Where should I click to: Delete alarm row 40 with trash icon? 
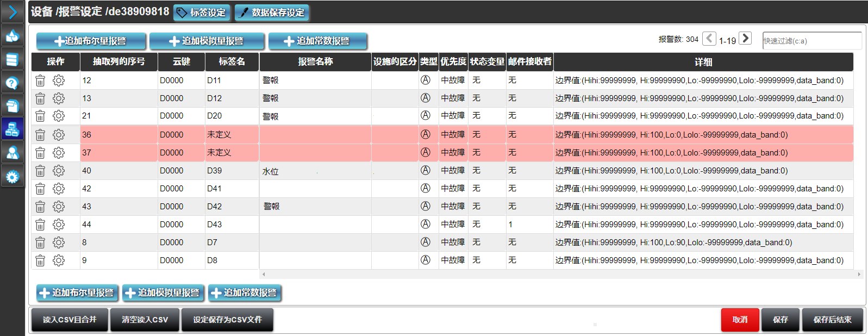[40, 171]
